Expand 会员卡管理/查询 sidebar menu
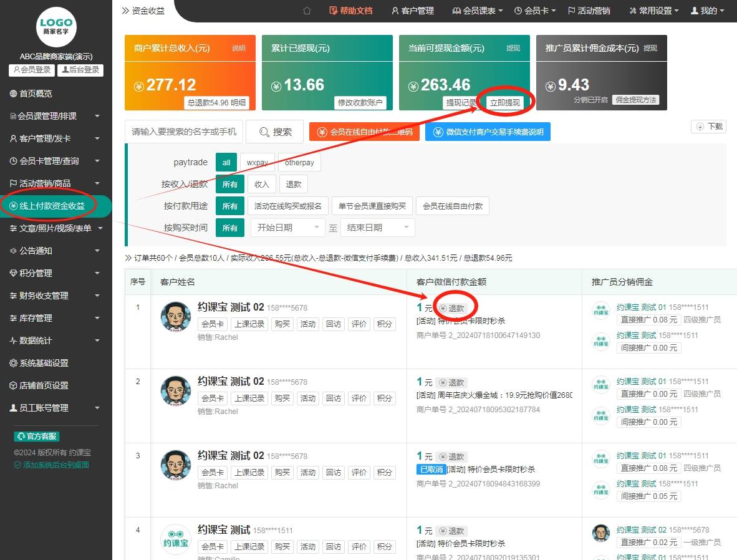This screenshot has width=737, height=560. click(x=56, y=161)
